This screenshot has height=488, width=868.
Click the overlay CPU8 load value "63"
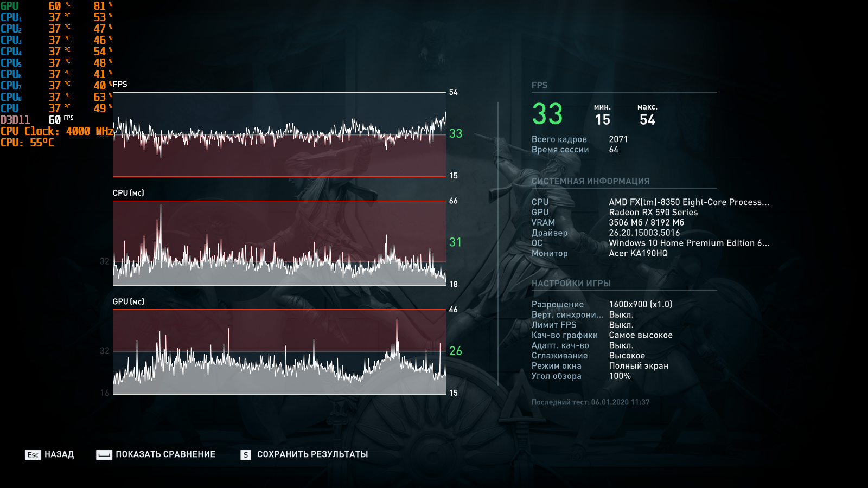coord(100,97)
